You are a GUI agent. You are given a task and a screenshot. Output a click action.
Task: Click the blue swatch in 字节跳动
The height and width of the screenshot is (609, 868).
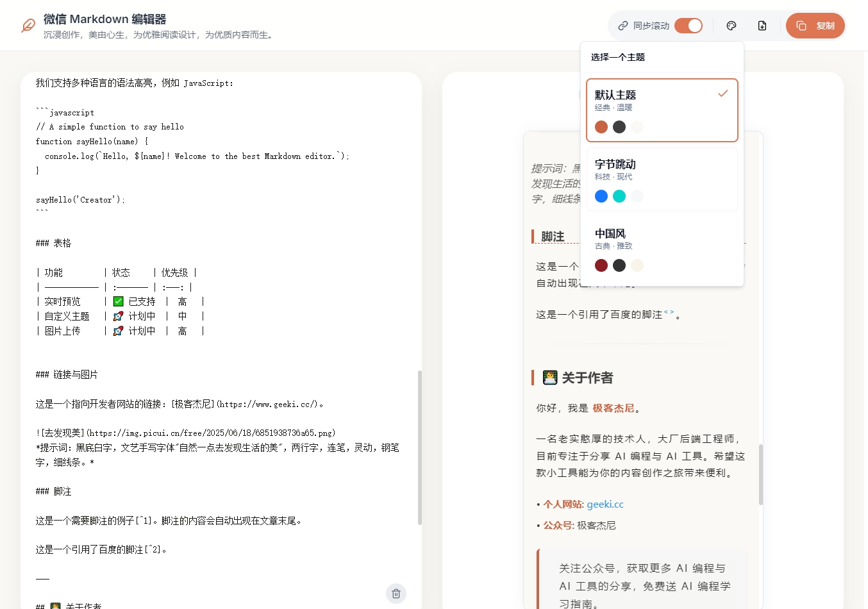(601, 196)
